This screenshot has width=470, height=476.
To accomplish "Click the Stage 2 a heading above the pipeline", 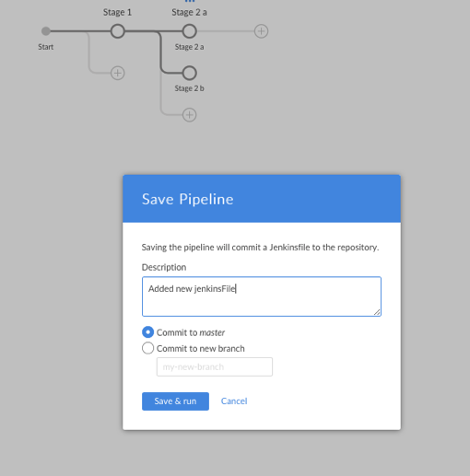I will [x=189, y=12].
